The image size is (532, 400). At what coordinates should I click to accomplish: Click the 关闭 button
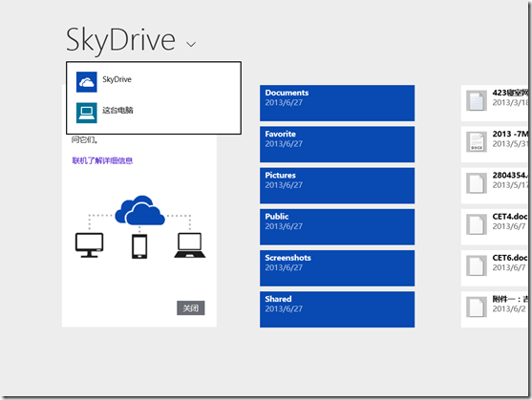(x=191, y=307)
